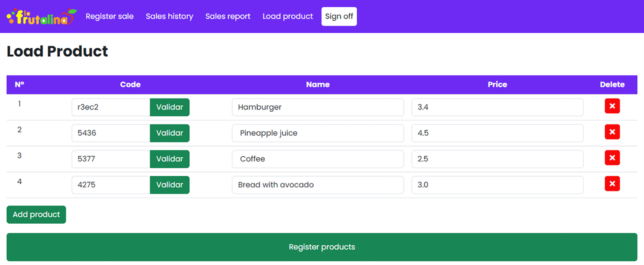Remove the Bread with avocado row

pos(612,184)
